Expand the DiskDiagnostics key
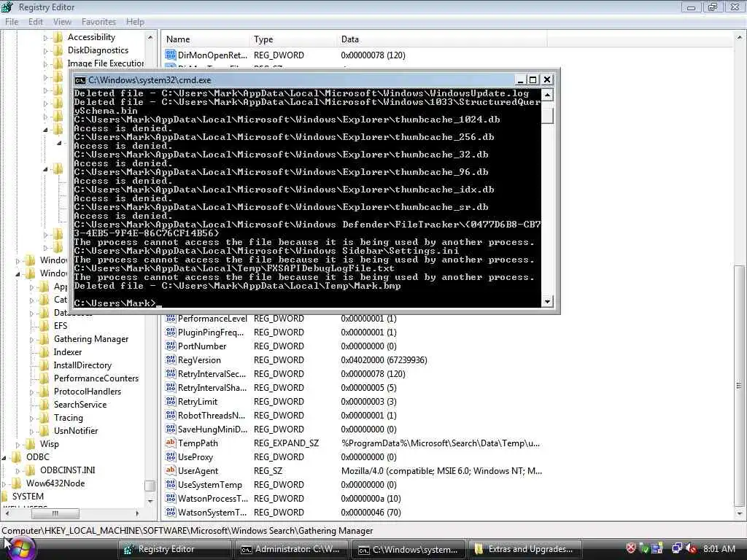 pos(45,50)
